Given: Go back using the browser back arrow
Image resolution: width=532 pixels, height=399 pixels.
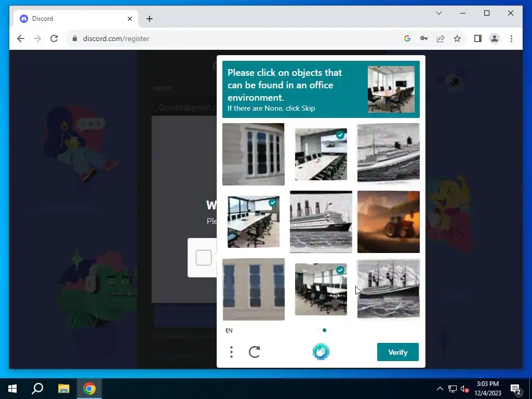Looking at the screenshot, I should [21, 38].
